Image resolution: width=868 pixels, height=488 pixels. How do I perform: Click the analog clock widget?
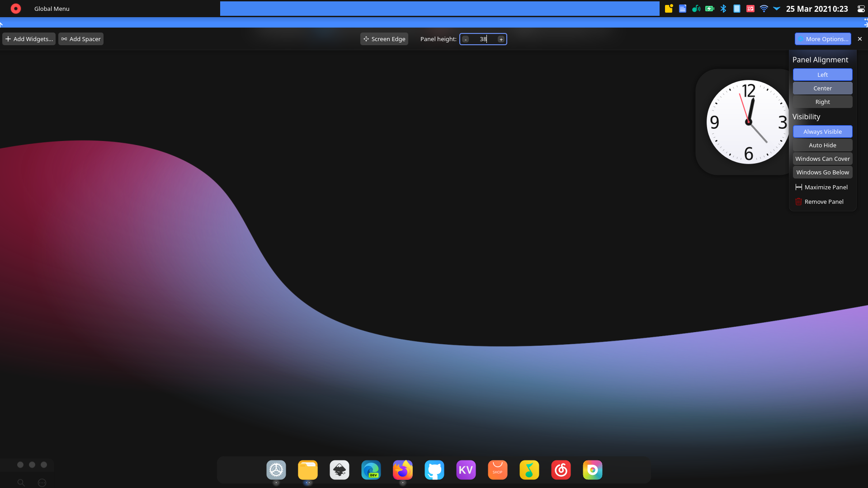(748, 122)
